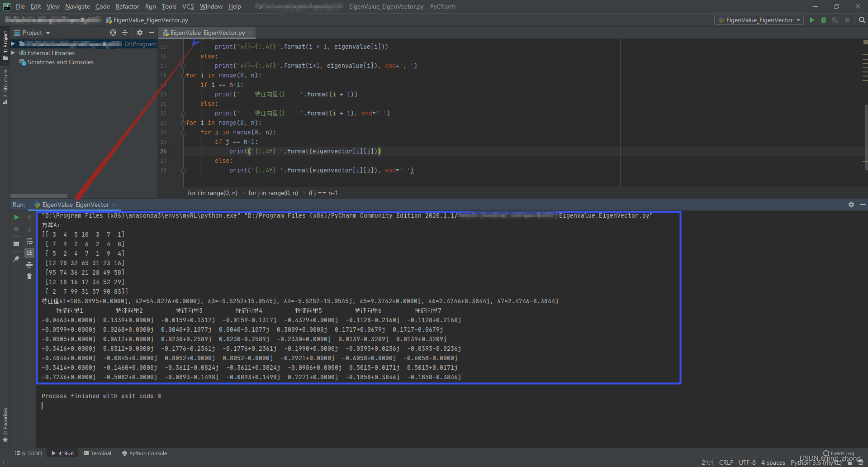Open Run panel settings gear
Viewport: 868px width, 467px height.
coord(851,205)
